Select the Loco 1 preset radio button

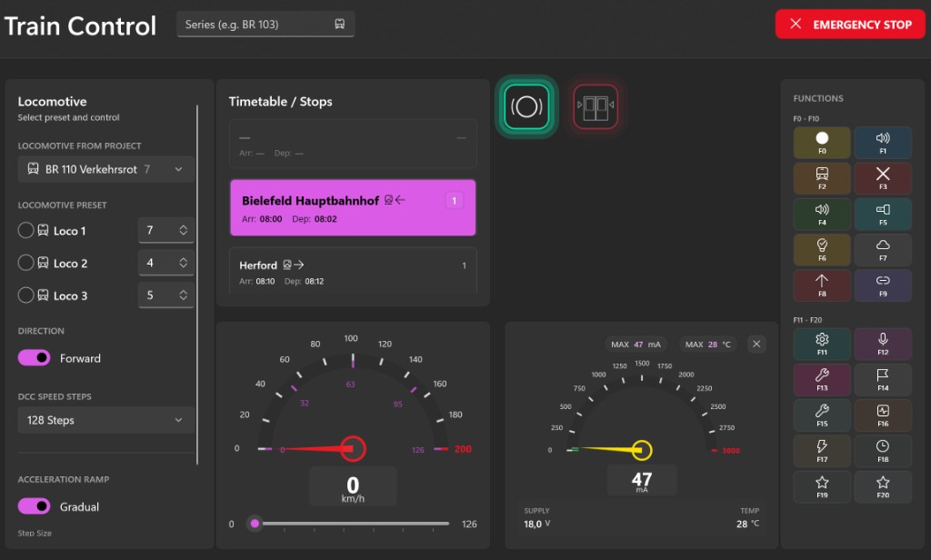pos(25,230)
